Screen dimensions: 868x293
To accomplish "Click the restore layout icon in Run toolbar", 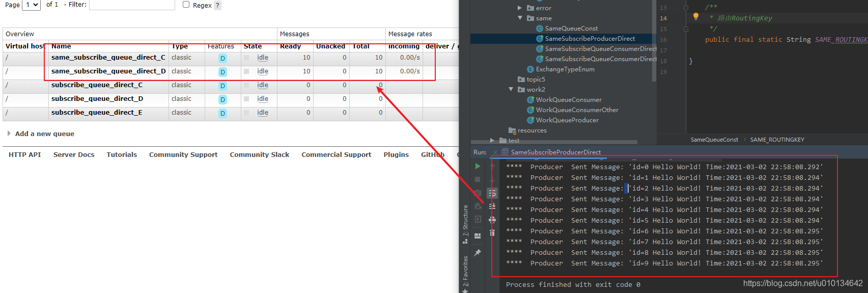I will point(478,236).
